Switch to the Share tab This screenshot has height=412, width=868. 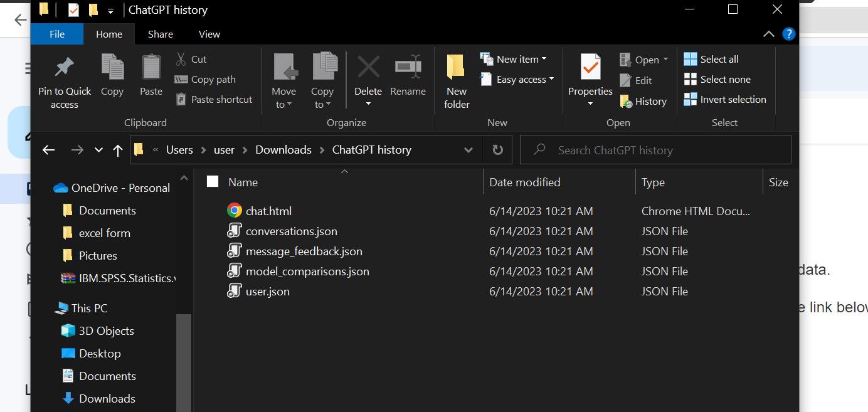point(161,34)
